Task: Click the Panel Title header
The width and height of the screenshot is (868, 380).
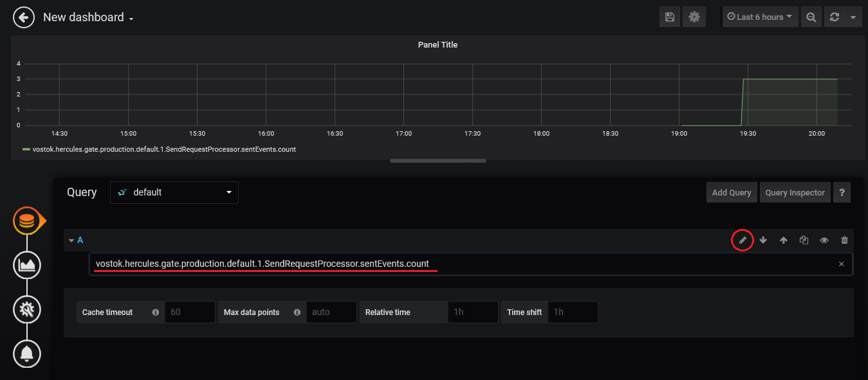Action: [438, 45]
